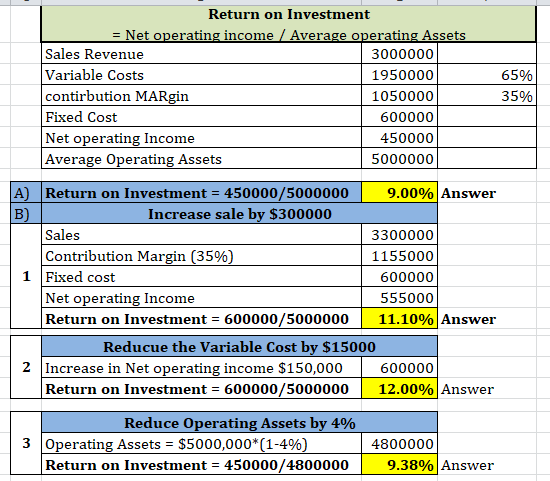The image size is (550, 481).
Task: Select the 'Reduce Operating Assets by 4%' header
Action: click(240, 422)
